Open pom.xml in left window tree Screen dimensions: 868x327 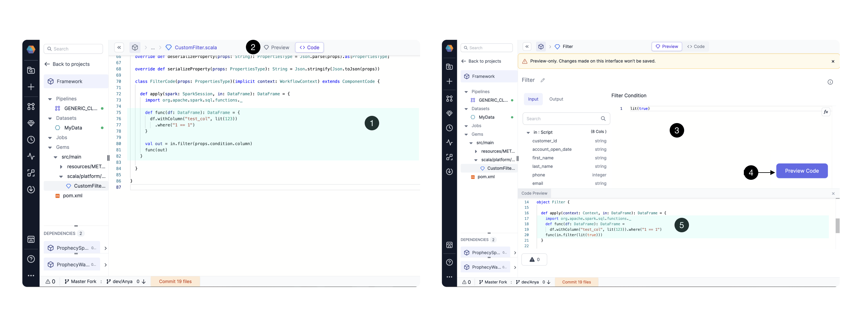69,195
